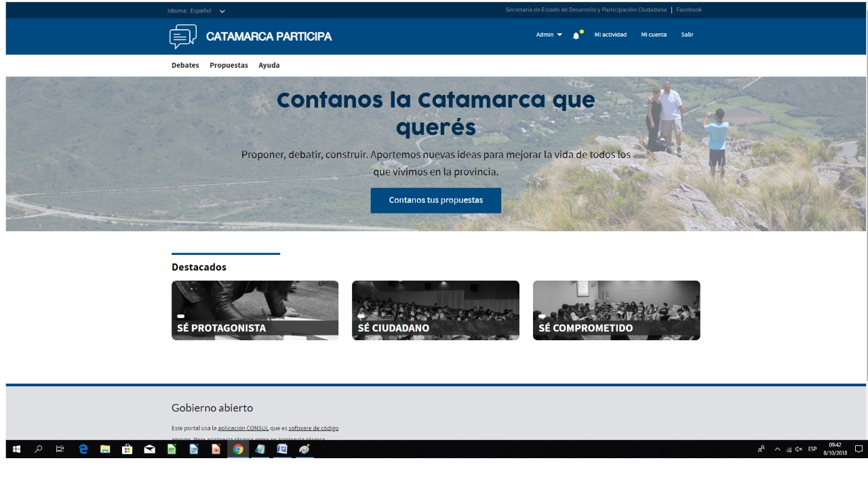
Task: Open the Propuestas menu item
Action: click(229, 66)
